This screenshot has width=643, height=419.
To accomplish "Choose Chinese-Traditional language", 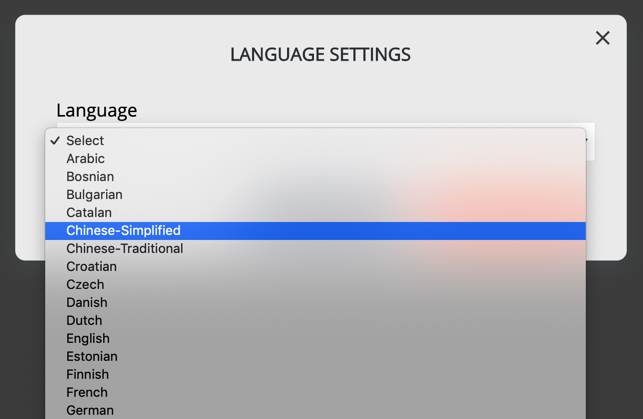I will (x=315, y=249).
